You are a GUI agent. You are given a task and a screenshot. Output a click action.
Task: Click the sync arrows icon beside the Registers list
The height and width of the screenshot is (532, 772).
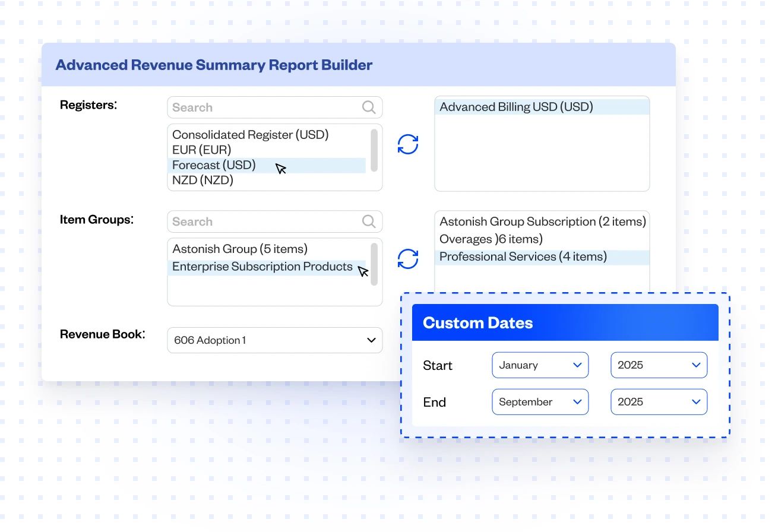click(408, 144)
